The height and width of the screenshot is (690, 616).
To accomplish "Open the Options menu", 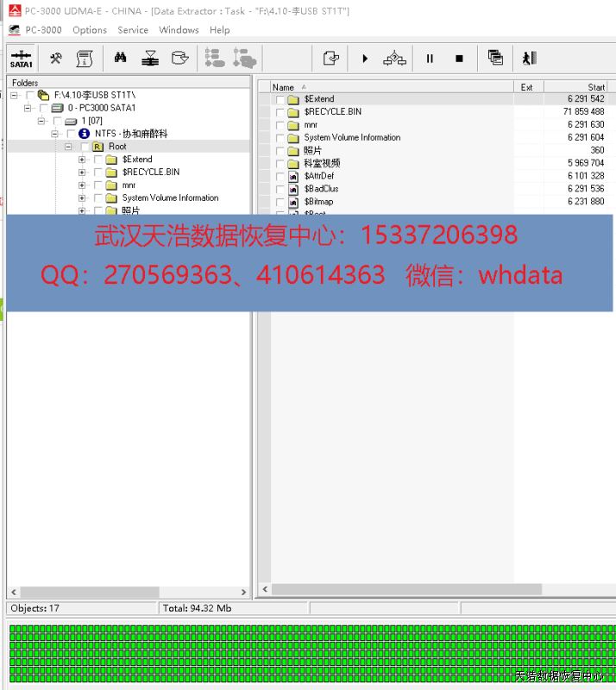I will pos(90,29).
